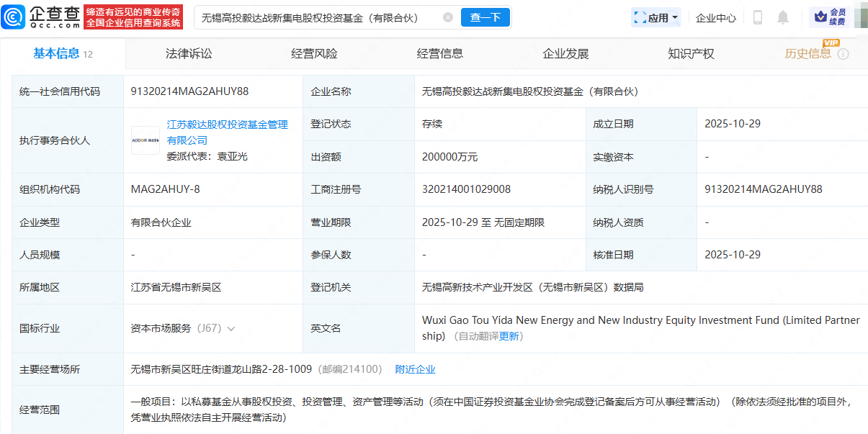Expand the 应用 dropdown menu
The width and height of the screenshot is (868, 434).
coord(656,17)
